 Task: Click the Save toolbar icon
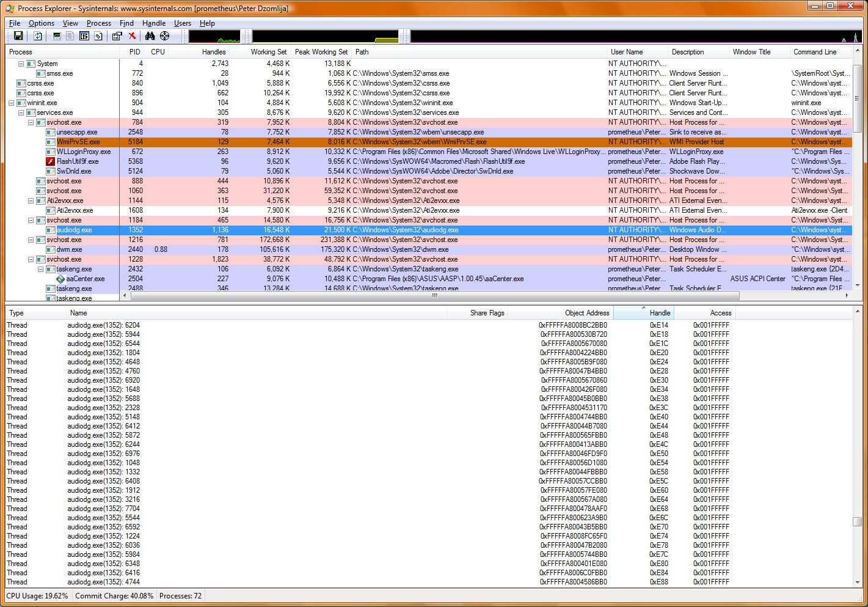click(x=18, y=36)
